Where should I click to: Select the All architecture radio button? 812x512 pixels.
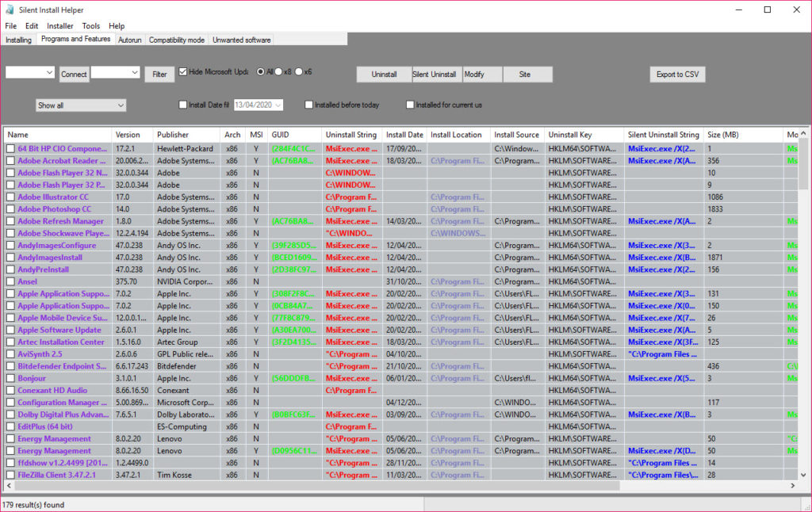coord(260,72)
